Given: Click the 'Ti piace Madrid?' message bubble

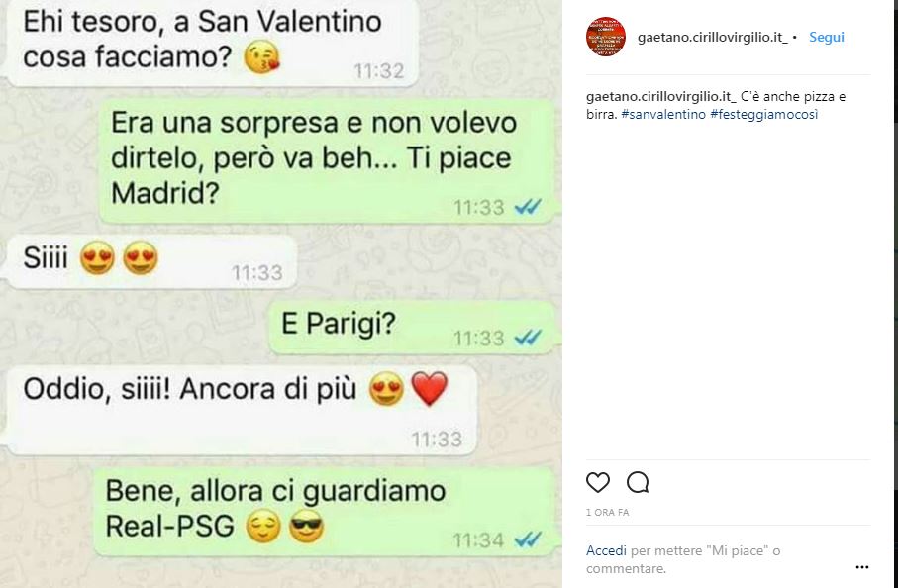Looking at the screenshot, I should pos(327,159).
